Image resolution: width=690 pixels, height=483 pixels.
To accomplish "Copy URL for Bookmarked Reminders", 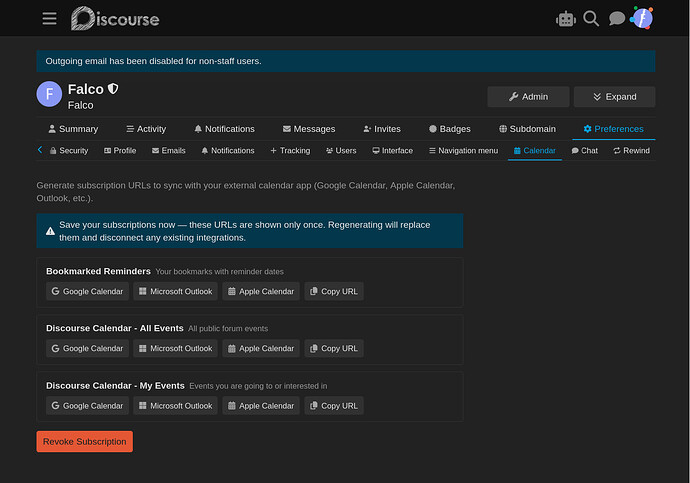I will click(x=334, y=291).
